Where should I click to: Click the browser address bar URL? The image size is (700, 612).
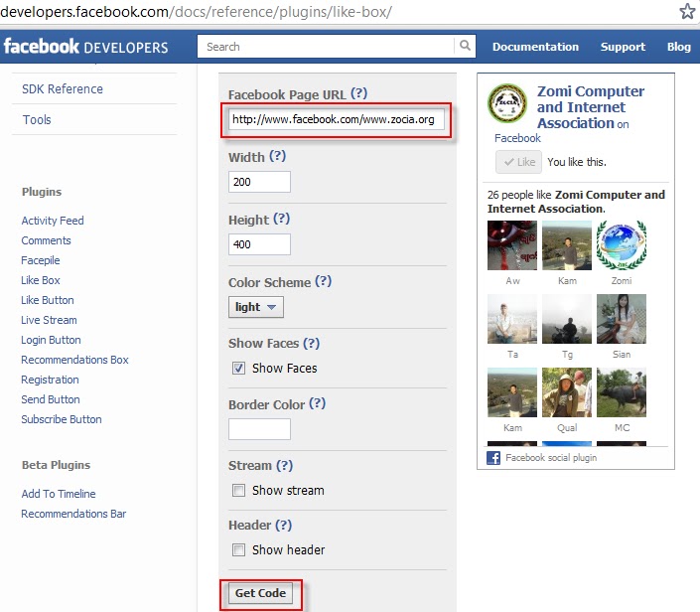[197, 12]
